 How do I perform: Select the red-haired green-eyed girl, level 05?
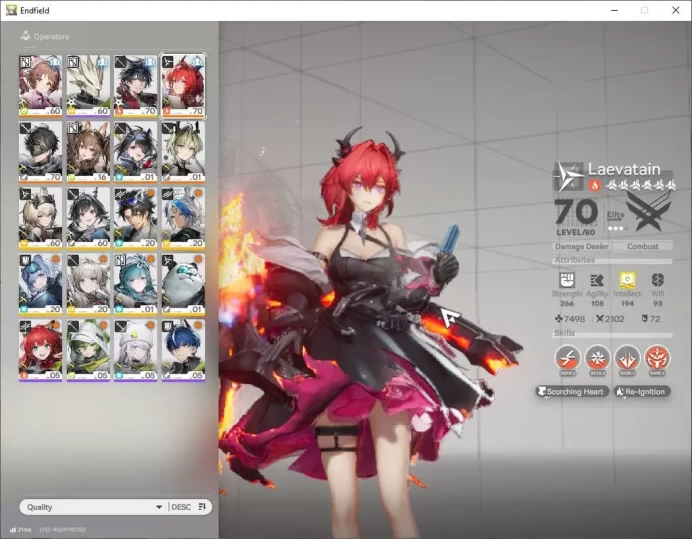coord(41,351)
